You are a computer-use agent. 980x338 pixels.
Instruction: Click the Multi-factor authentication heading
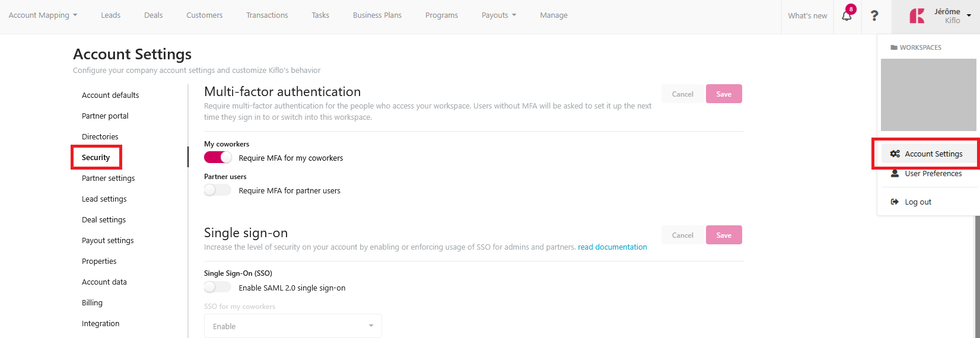click(282, 91)
